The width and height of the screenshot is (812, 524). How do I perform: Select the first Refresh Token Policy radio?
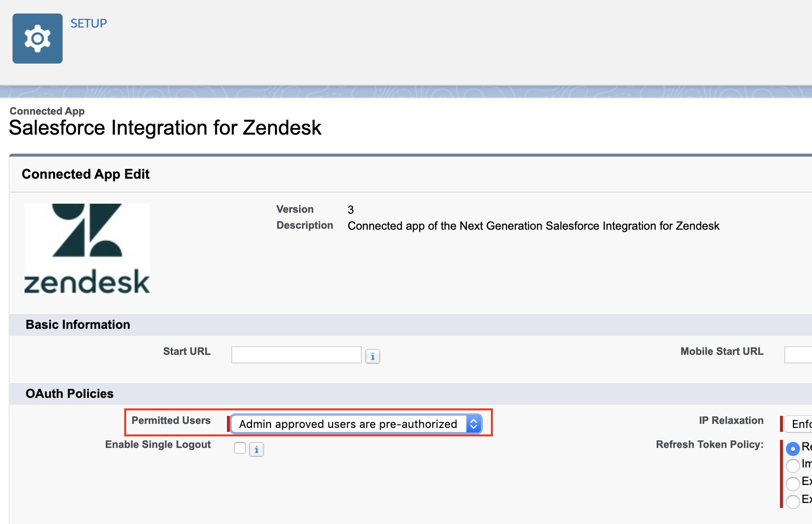pos(793,448)
